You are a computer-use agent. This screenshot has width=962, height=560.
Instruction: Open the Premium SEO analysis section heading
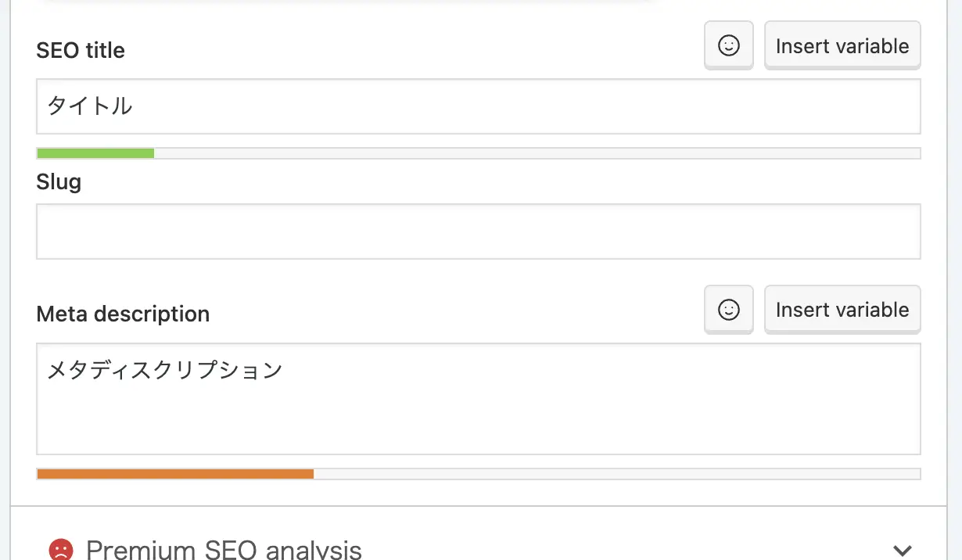click(224, 549)
